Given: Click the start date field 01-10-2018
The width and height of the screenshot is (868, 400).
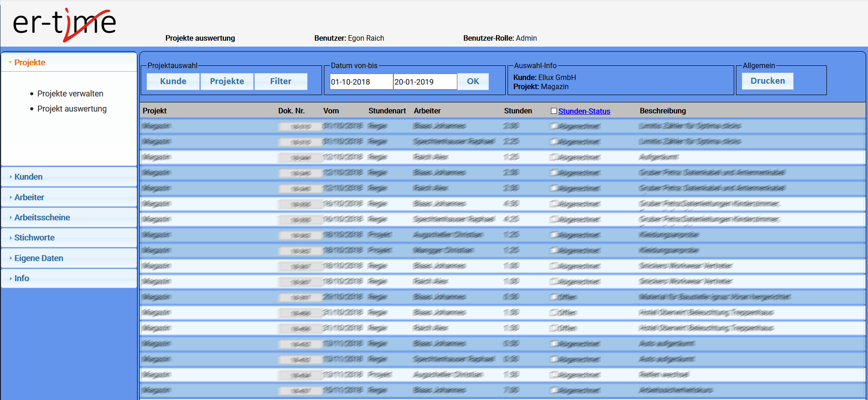Looking at the screenshot, I should coord(361,82).
